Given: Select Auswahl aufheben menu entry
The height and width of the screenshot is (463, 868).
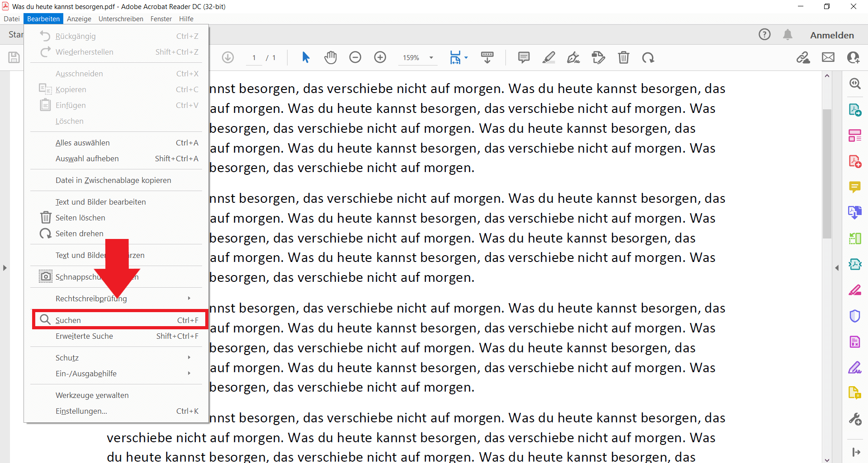Looking at the screenshot, I should tap(117, 159).
